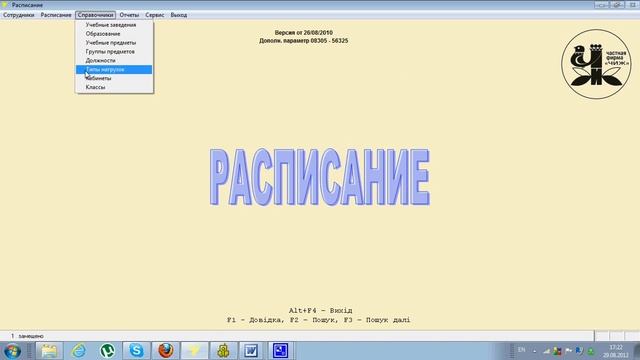Collapse the open Справочники menu
Image resolution: width=640 pixels, height=360 pixels.
pyautogui.click(x=96, y=15)
